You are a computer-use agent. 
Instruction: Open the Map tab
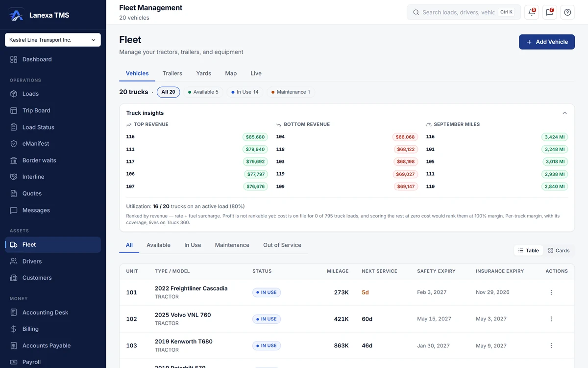coord(231,73)
